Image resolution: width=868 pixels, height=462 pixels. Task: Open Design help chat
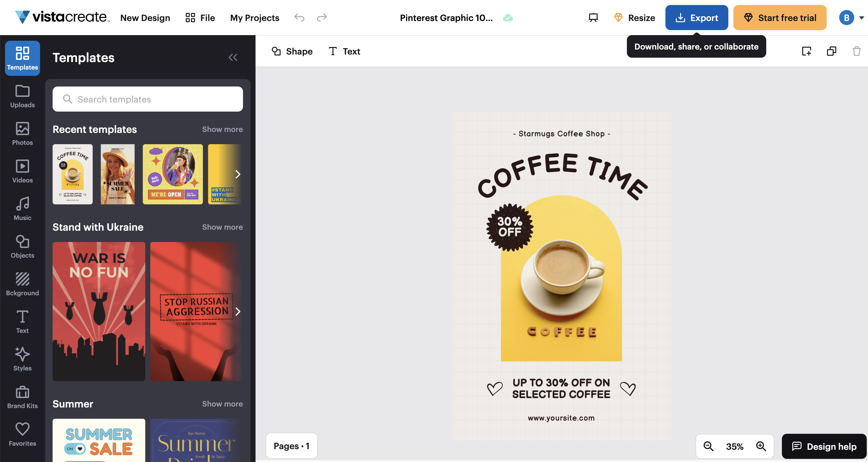click(824, 446)
